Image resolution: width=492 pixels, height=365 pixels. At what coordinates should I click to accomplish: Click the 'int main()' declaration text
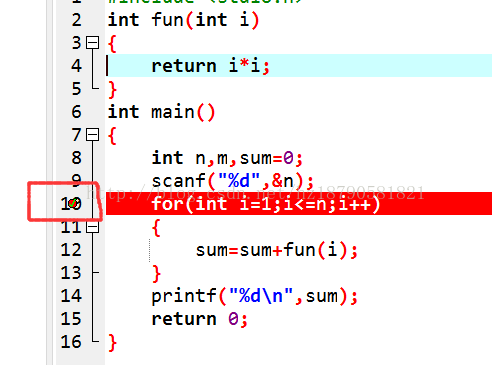point(161,112)
